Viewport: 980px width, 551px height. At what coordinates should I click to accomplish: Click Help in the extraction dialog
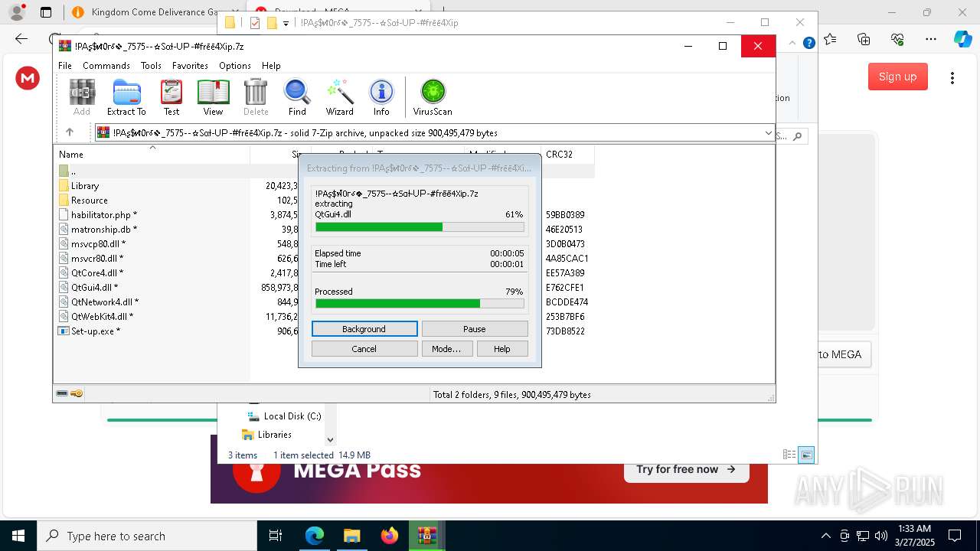click(x=502, y=349)
